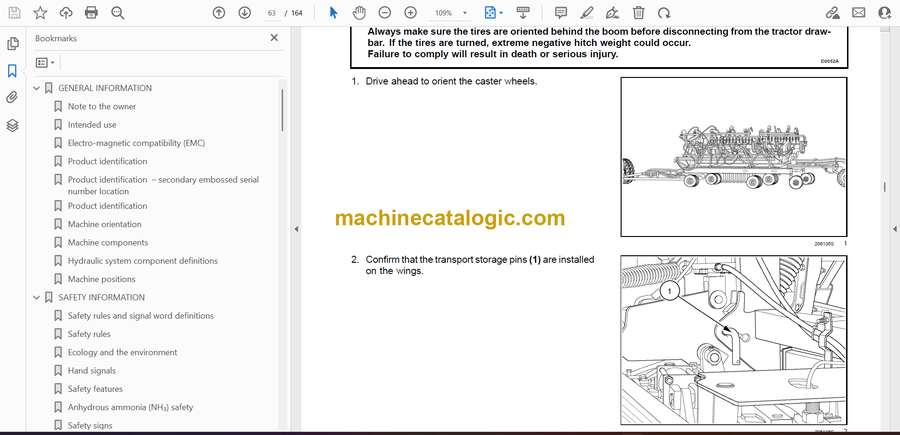Click the caster wheels implement illustration
The width and height of the screenshot is (900, 435).
point(734,157)
